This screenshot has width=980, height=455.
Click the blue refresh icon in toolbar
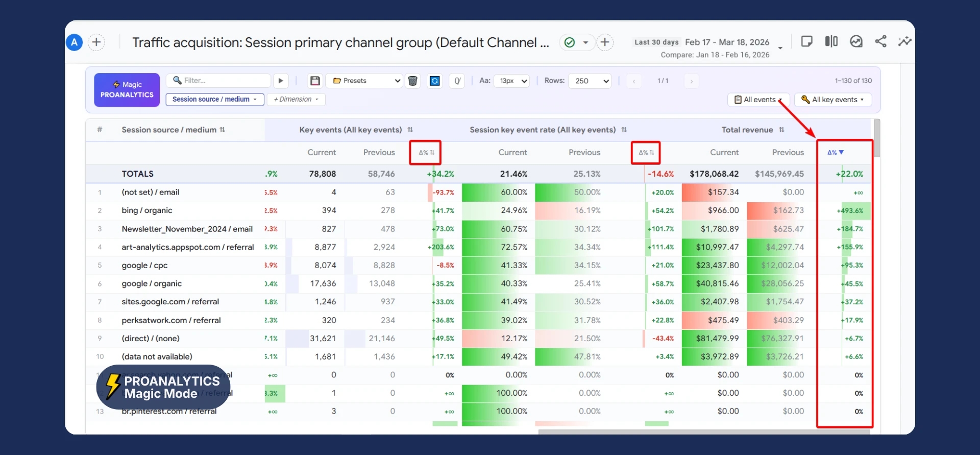(434, 81)
